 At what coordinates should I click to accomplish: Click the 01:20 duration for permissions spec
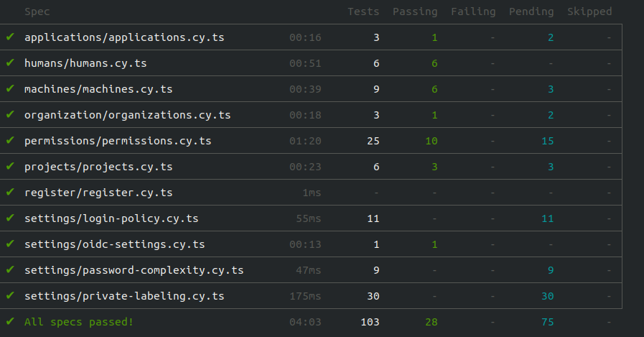click(x=305, y=141)
